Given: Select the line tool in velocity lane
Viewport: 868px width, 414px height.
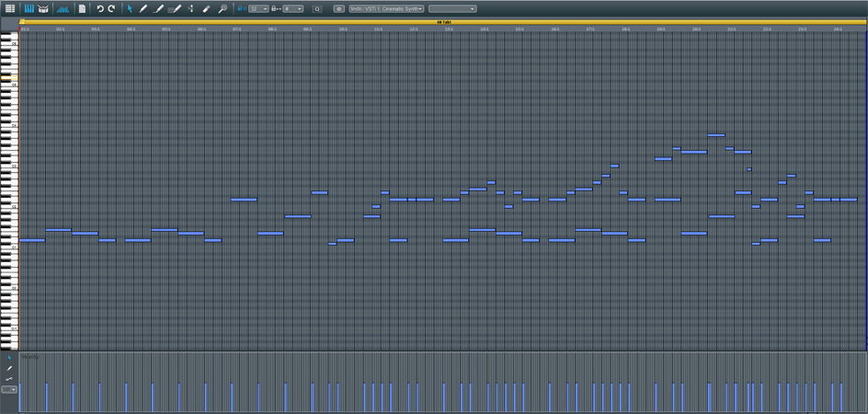Looking at the screenshot, I should [9, 378].
